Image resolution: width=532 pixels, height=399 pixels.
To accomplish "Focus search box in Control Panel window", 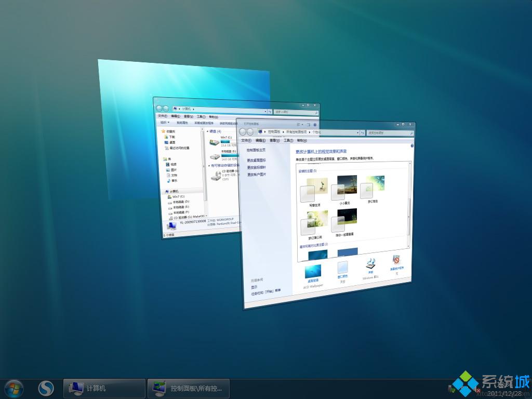I will [390, 133].
